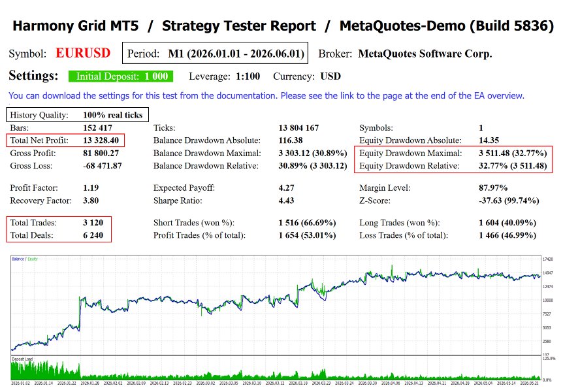
Task: Open the blue settings download documentation link
Action: pos(266,95)
